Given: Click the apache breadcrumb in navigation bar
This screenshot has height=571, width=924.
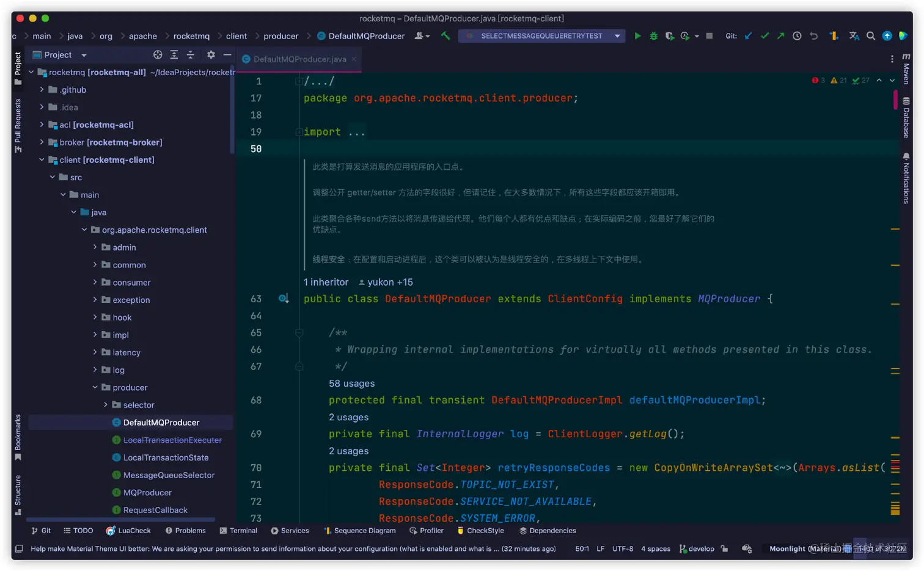Looking at the screenshot, I should [142, 36].
